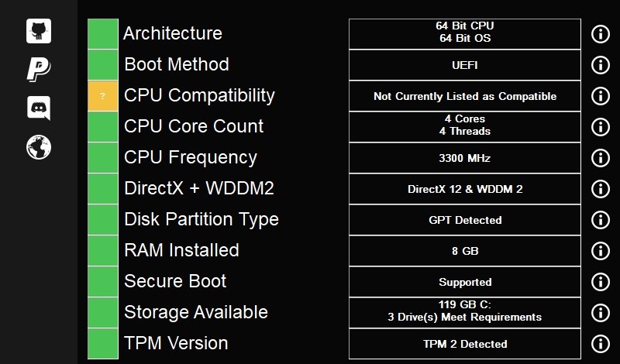
Task: View info for CPU Core Count
Action: tap(601, 127)
